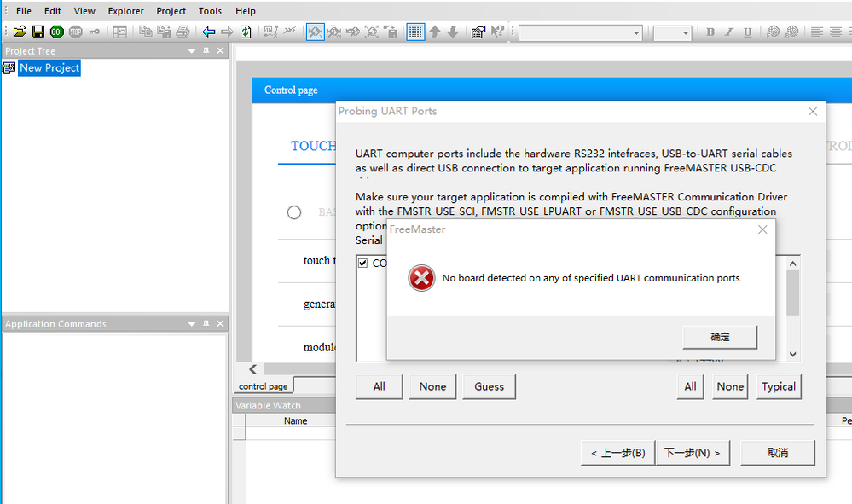Click the fast-forward arrows toolbar icon
852x504 pixels.
[290, 31]
